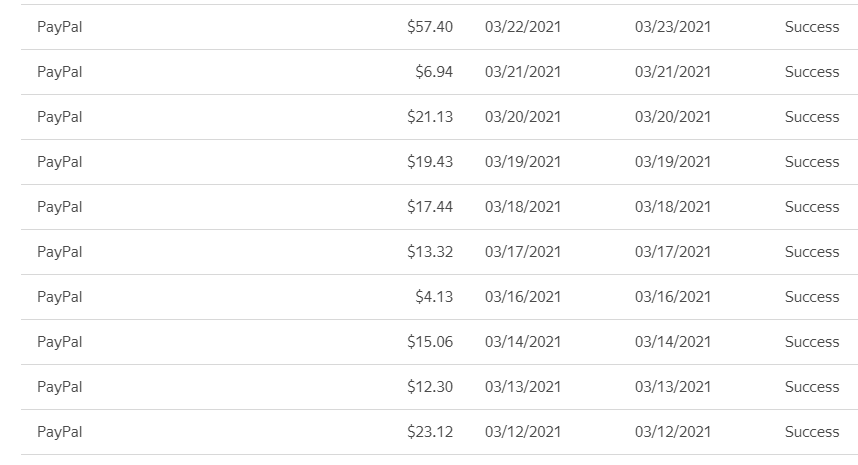Click the $15.06 amount cell
Image resolution: width=858 pixels, height=465 pixels.
[430, 342]
